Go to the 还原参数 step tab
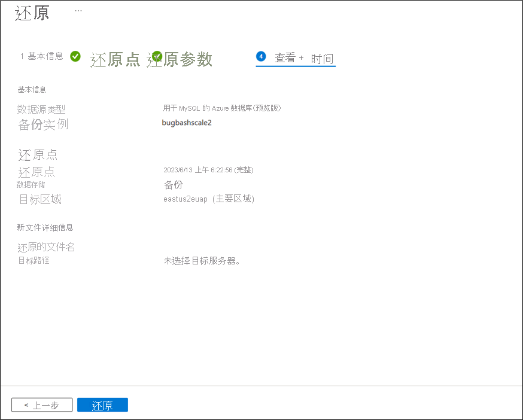Viewport: 523px width, 420px height. tap(180, 60)
